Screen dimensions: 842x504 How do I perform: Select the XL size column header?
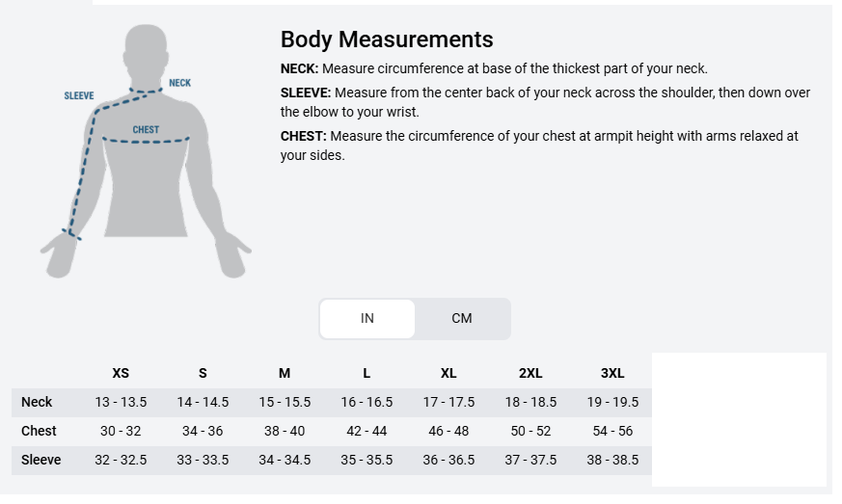[448, 373]
